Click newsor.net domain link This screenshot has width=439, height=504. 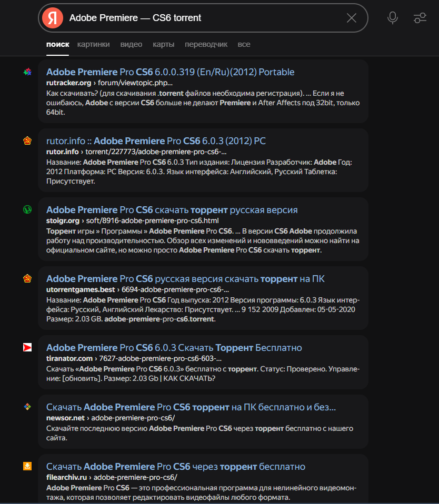click(x=65, y=418)
